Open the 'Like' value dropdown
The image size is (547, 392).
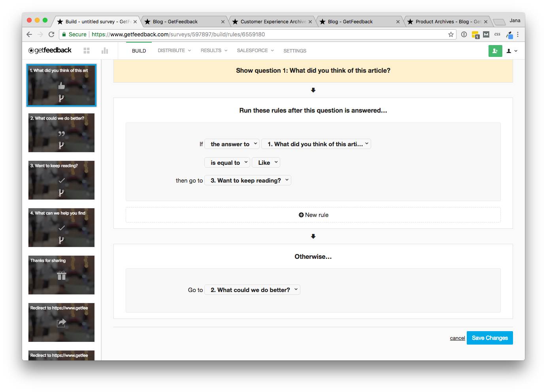(266, 162)
